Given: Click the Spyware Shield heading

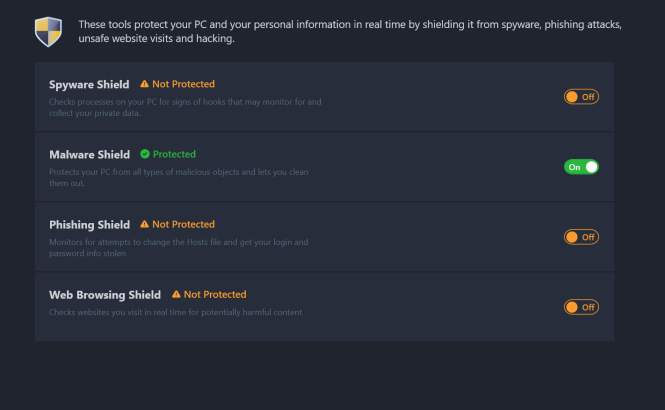Looking at the screenshot, I should coord(89,85).
